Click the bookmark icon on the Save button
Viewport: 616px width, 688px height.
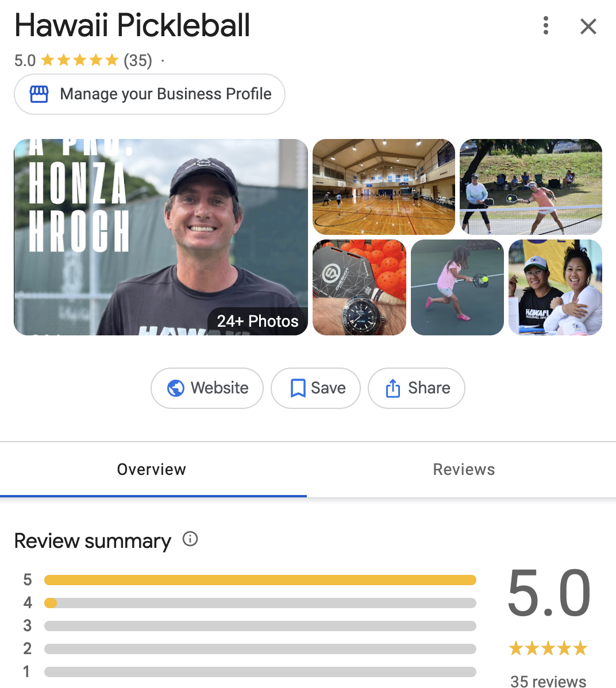point(298,388)
